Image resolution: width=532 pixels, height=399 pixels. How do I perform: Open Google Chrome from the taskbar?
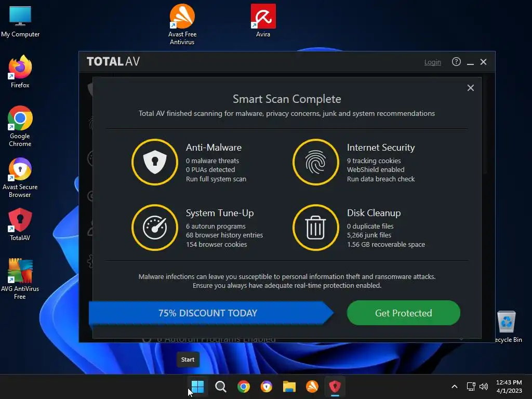243,387
